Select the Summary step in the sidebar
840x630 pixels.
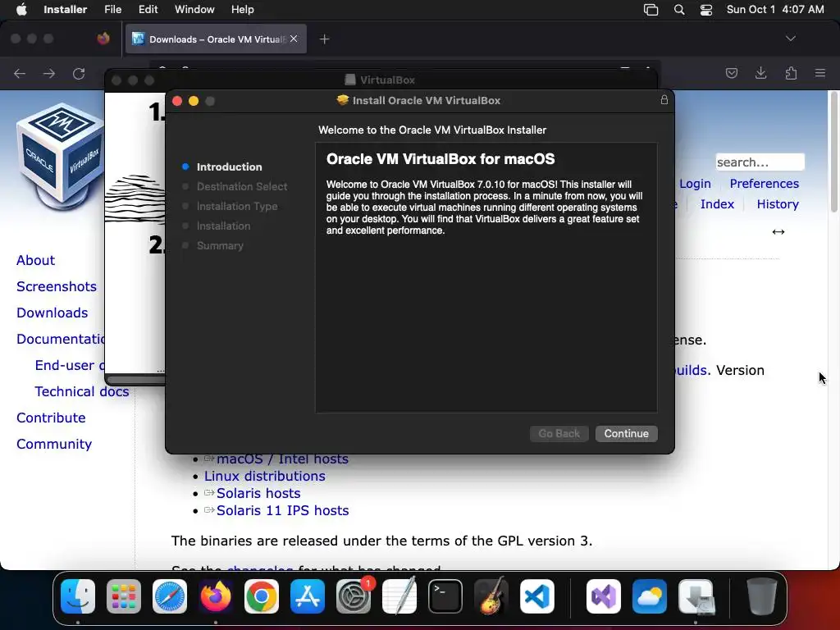220,246
